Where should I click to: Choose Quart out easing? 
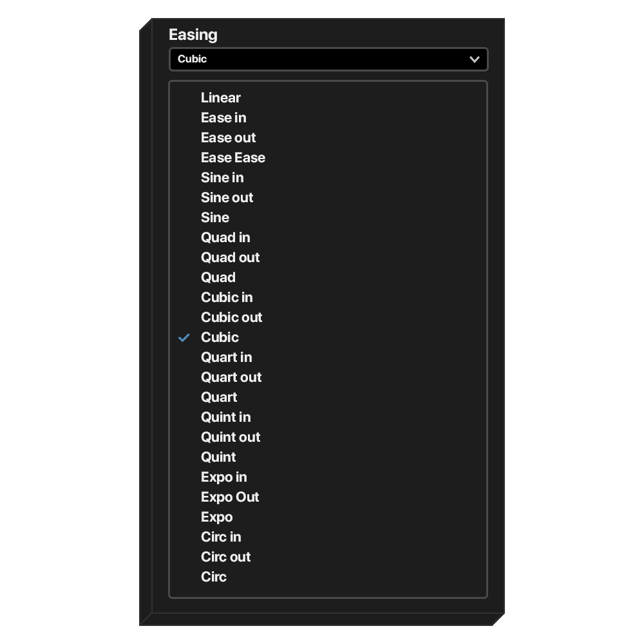coord(231,377)
